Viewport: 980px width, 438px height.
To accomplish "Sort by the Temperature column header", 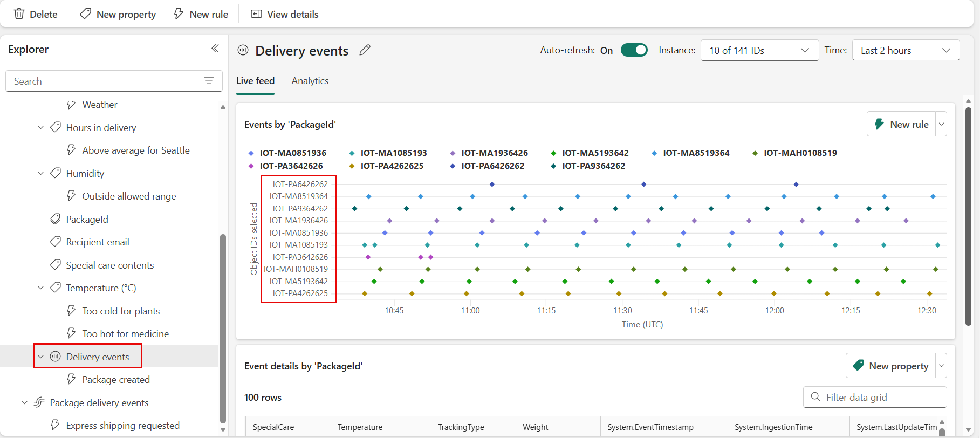I will coord(360,427).
